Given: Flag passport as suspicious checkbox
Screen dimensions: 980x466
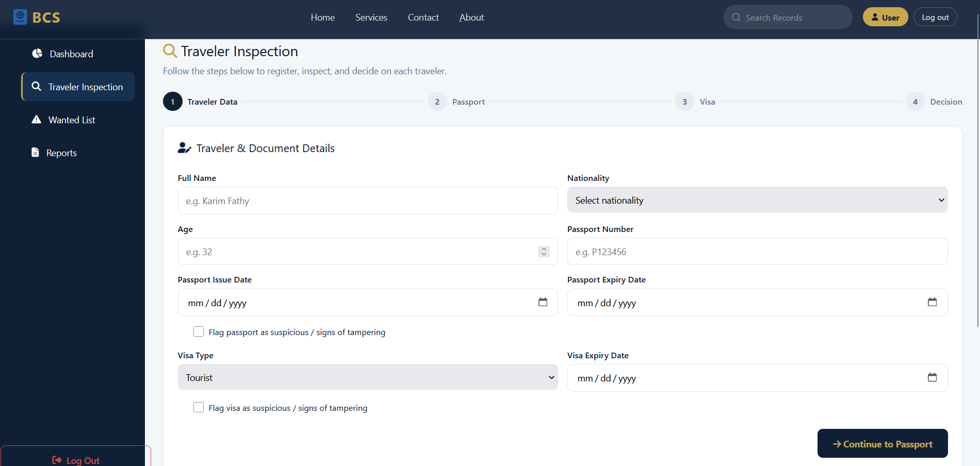Looking at the screenshot, I should 199,331.
